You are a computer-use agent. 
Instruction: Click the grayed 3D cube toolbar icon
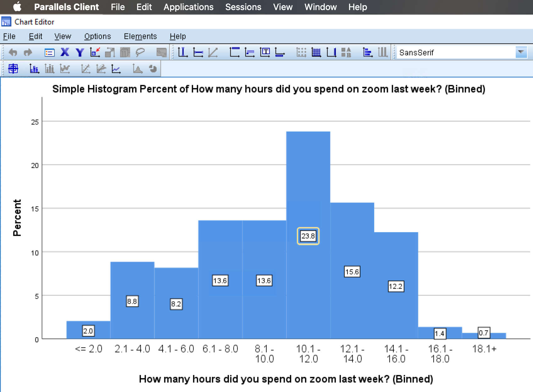(125, 52)
